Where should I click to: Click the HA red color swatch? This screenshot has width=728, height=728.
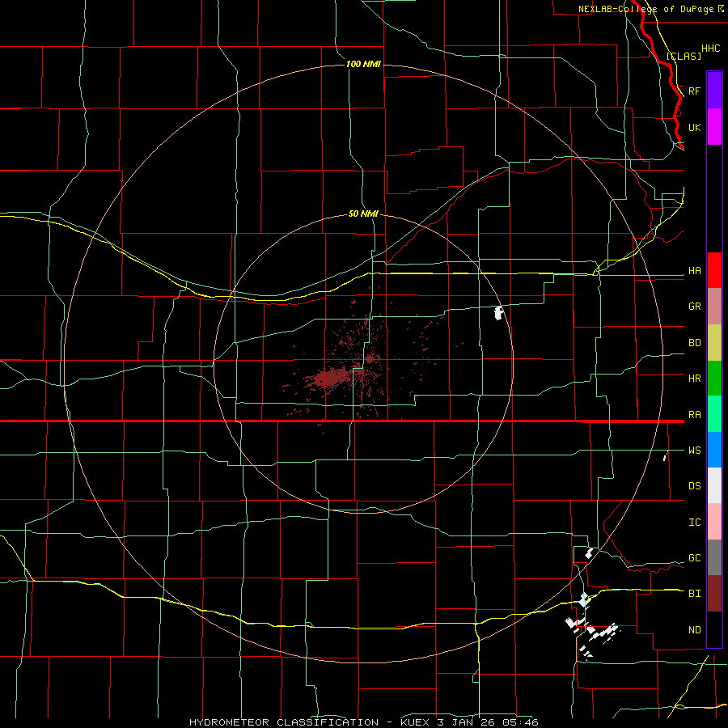(714, 270)
